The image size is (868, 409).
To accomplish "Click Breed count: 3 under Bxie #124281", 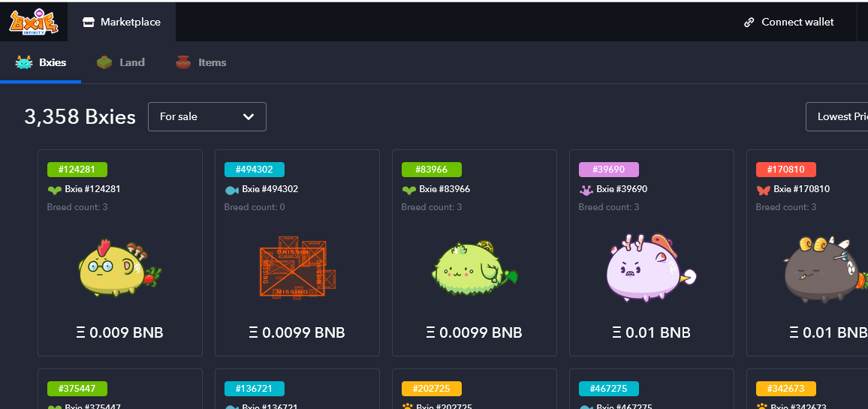I will (77, 207).
